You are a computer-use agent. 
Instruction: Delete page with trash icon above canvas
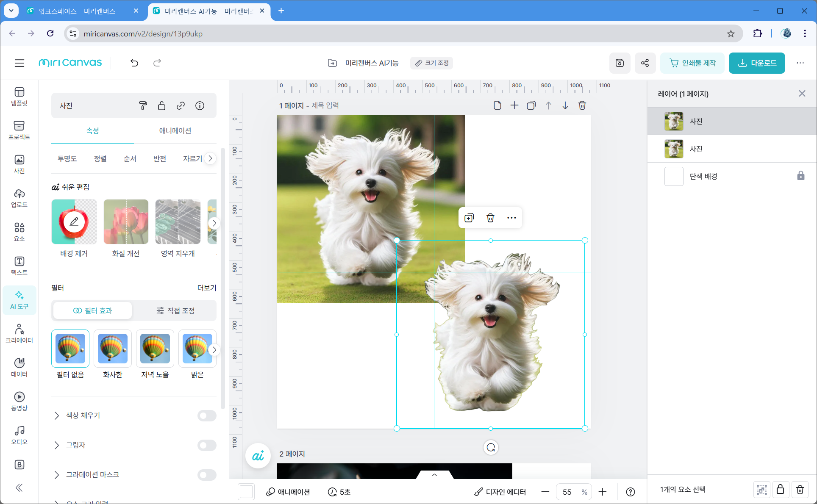tap(582, 105)
